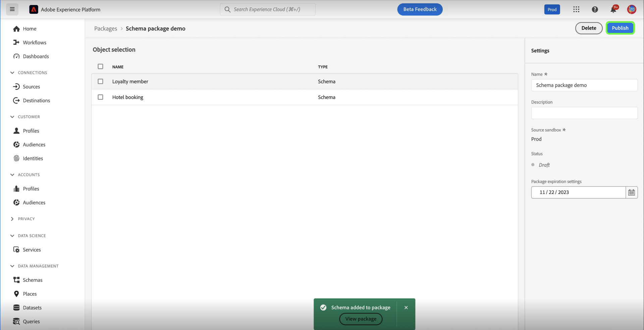This screenshot has width=644, height=330.
Task: Open the calendar icon for expiration date
Action: (632, 192)
